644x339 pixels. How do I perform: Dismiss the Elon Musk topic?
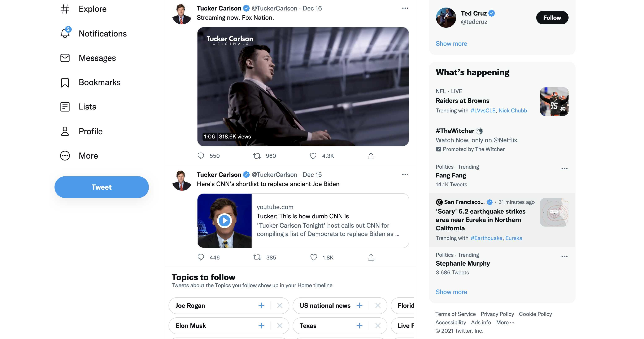click(280, 326)
